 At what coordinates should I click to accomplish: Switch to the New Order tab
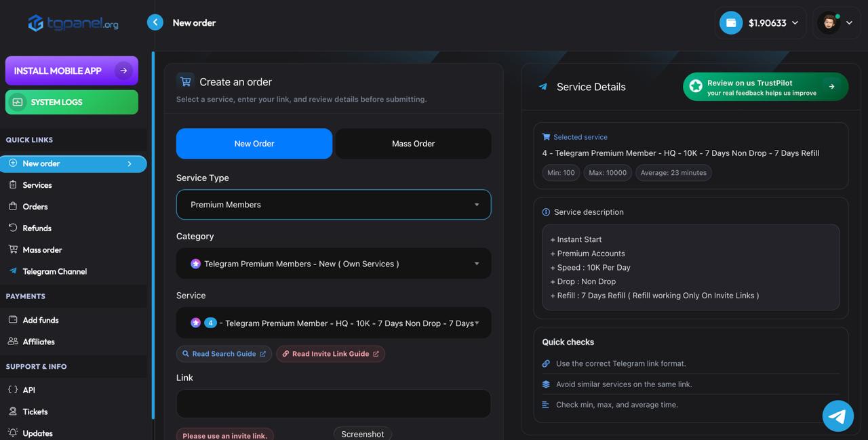(x=254, y=144)
